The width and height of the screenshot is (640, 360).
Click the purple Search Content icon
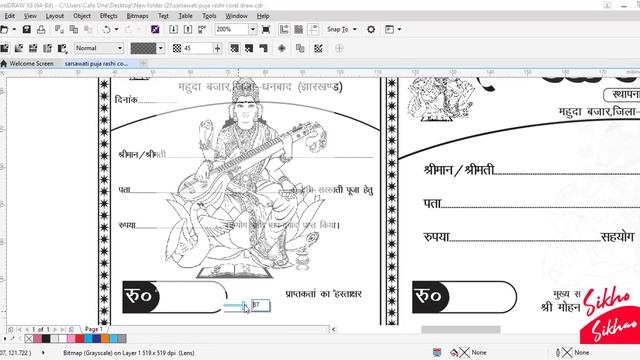[155, 29]
